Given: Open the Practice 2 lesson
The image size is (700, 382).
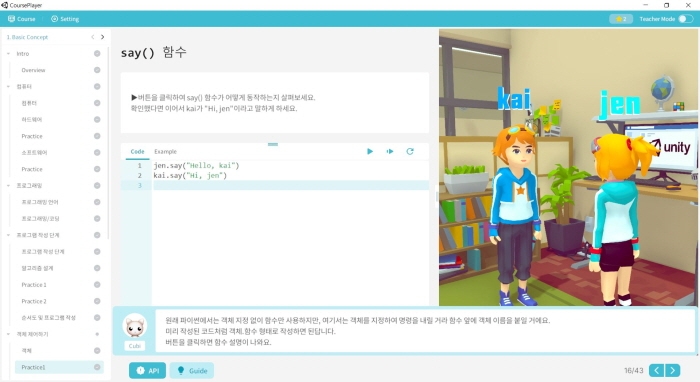Looking at the screenshot, I should pyautogui.click(x=33, y=301).
